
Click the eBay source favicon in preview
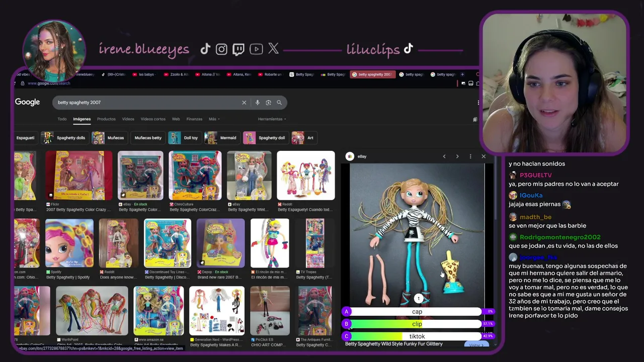click(350, 156)
